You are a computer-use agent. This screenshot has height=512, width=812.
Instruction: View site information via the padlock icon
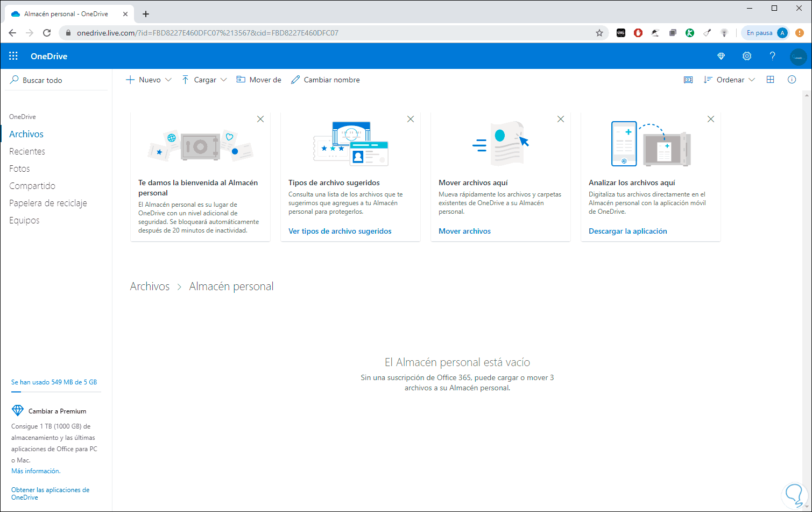pyautogui.click(x=68, y=33)
